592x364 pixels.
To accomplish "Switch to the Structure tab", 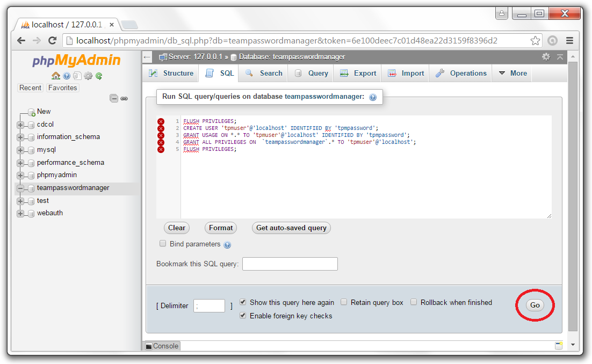I will tap(171, 73).
